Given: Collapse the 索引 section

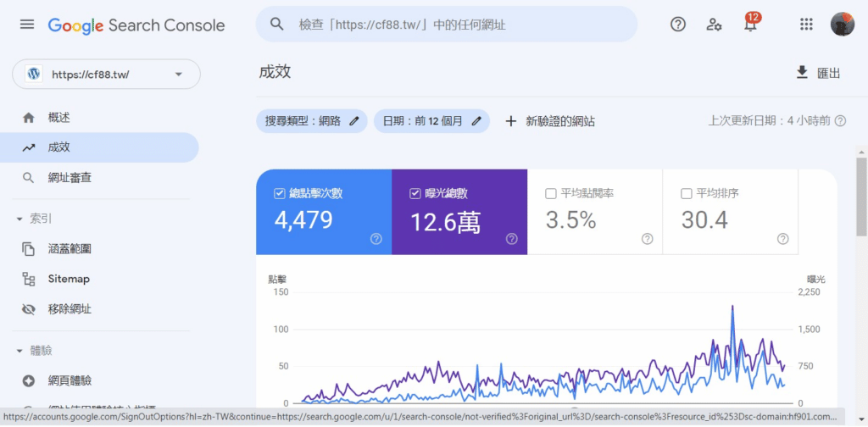Looking at the screenshot, I should pyautogui.click(x=34, y=219).
